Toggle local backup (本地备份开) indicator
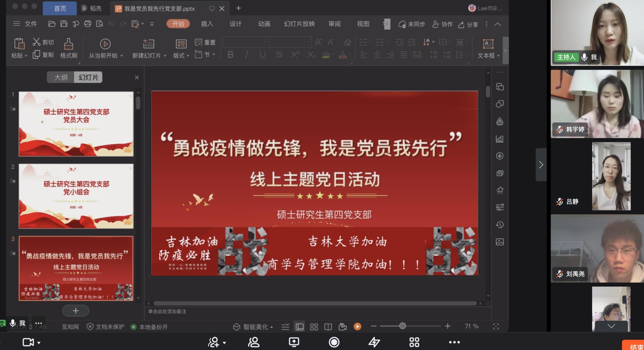 149,327
